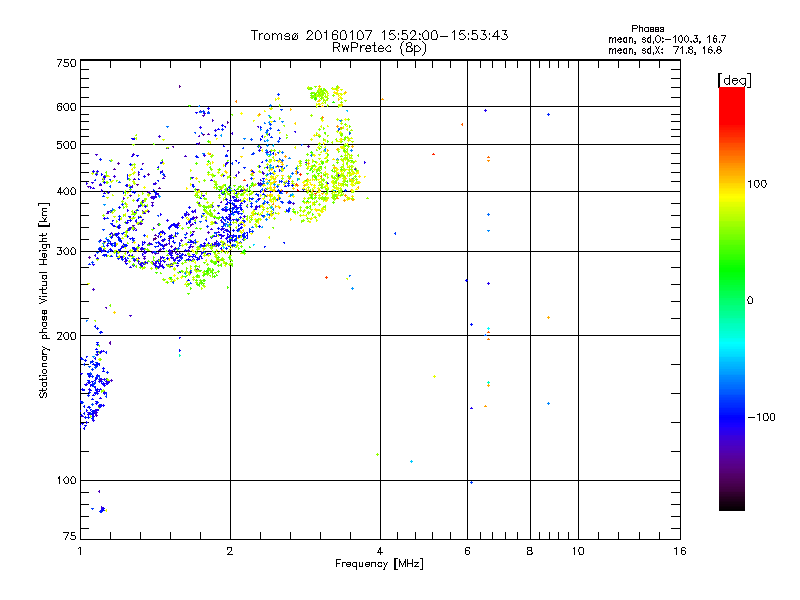Select the 'RwPretec (8p)' subtitle text
Image resolution: width=800 pixels, height=600 pixels.
[x=379, y=48]
